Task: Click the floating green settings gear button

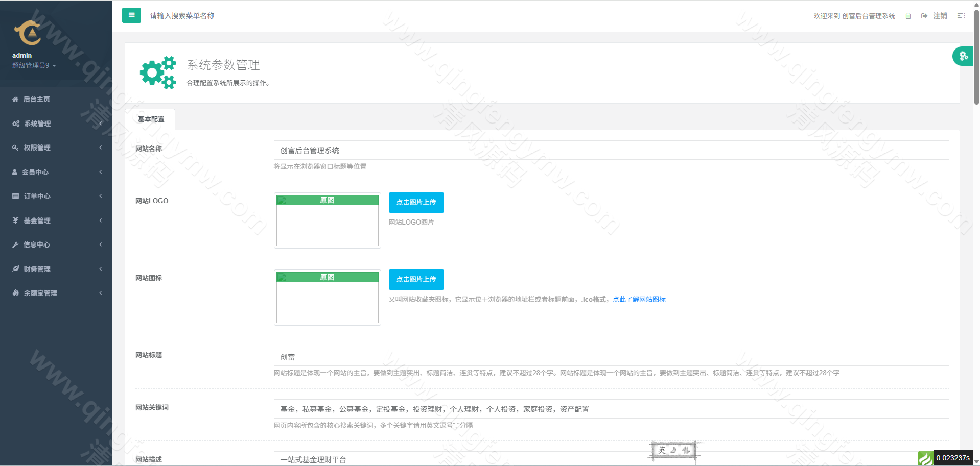Action: coord(963,56)
